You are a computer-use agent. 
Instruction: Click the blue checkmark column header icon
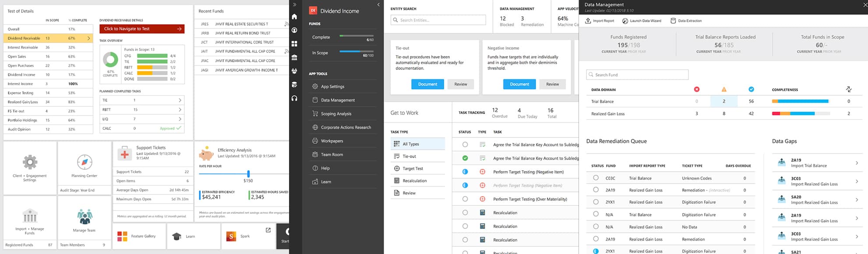click(751, 89)
